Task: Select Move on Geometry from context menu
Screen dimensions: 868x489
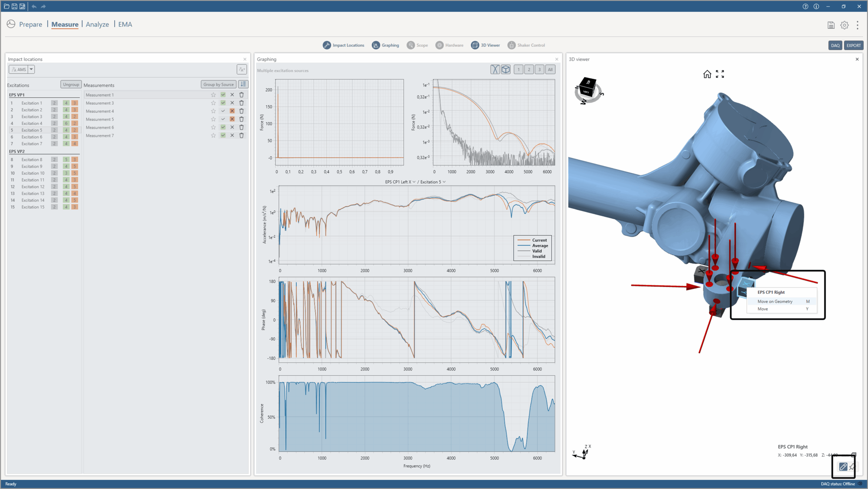Action: tap(775, 301)
